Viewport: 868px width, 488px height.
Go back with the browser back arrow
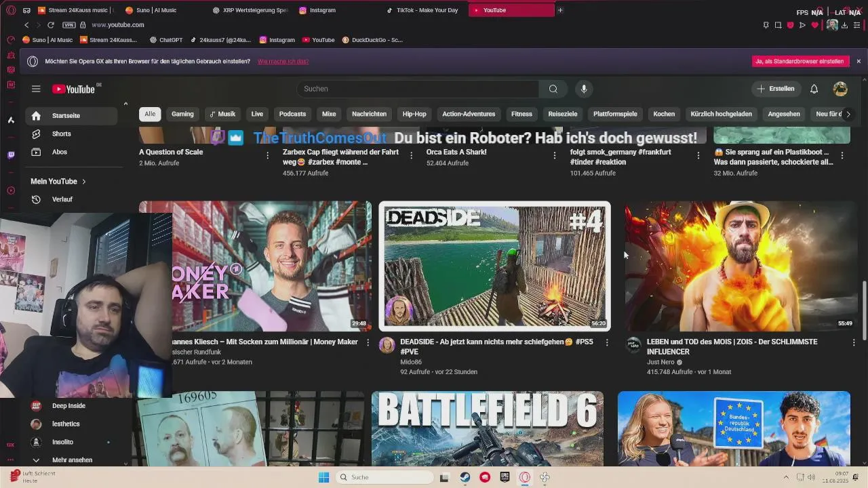pyautogui.click(x=26, y=25)
